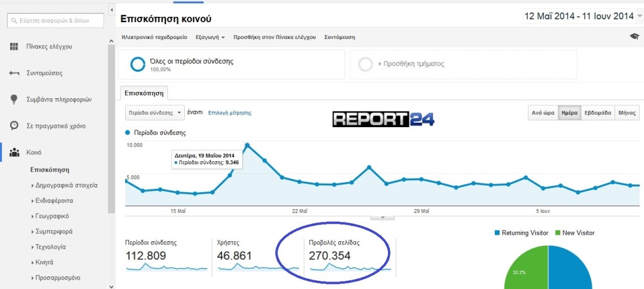Viewport: 644px width, 289px height.
Task: Click the 22 Μαϊ axis date label
Action: (x=300, y=211)
